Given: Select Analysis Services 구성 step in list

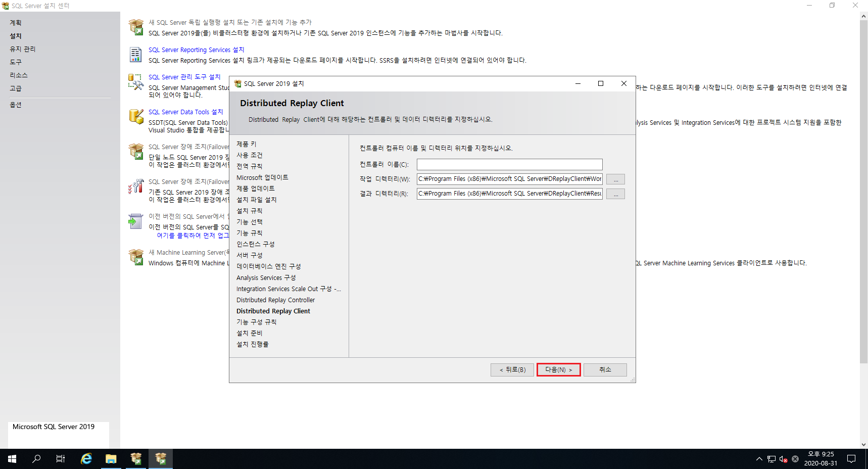Looking at the screenshot, I should pyautogui.click(x=266, y=277).
